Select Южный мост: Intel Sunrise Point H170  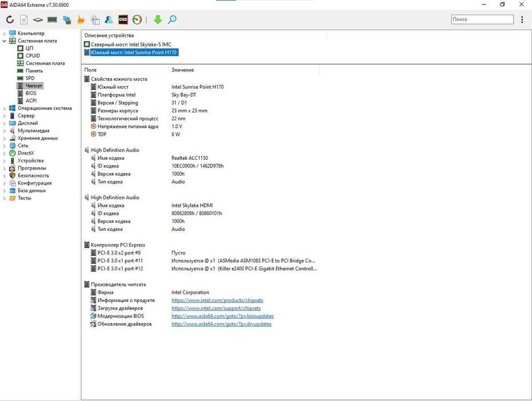(x=133, y=52)
